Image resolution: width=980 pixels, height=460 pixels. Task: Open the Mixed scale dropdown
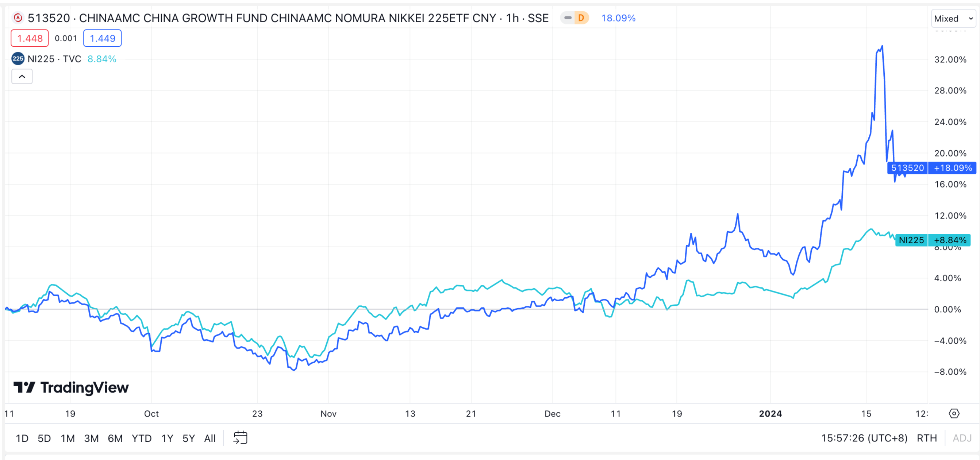click(953, 19)
